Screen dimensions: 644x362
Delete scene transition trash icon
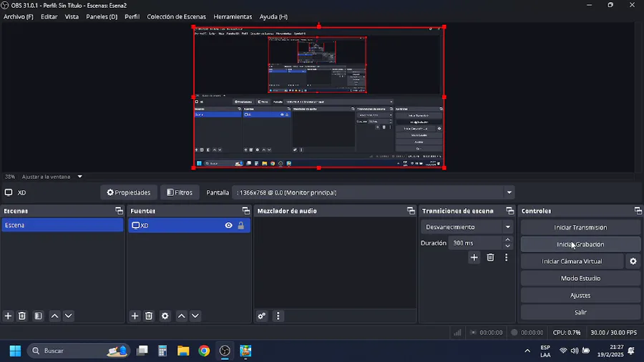(490, 258)
